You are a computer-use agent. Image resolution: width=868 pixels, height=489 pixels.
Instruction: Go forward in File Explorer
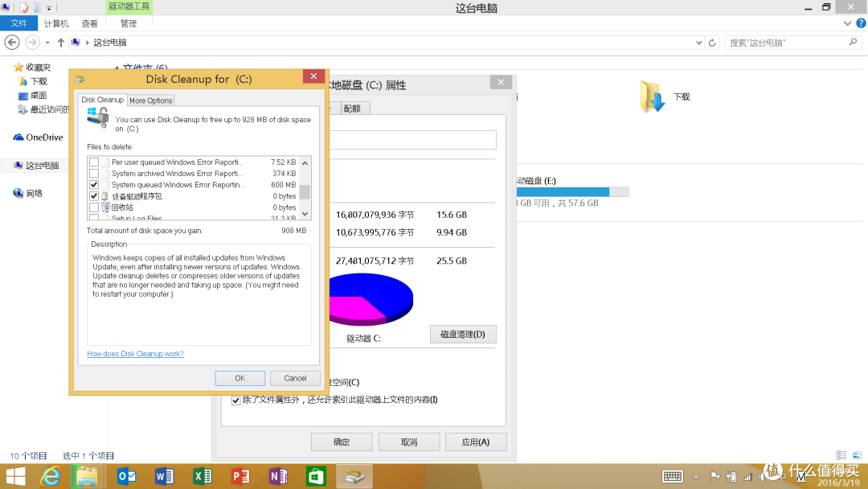[x=32, y=42]
